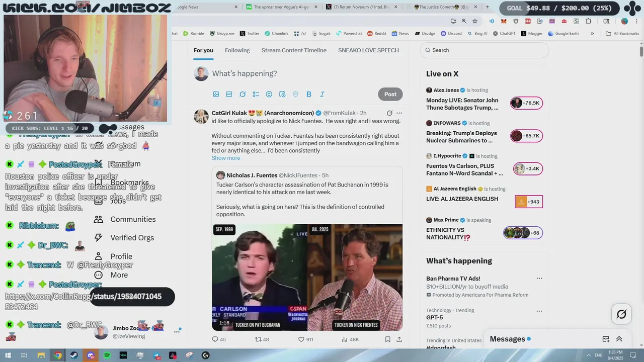Expand hidden bookmarks chevron

pyautogui.click(x=592, y=34)
